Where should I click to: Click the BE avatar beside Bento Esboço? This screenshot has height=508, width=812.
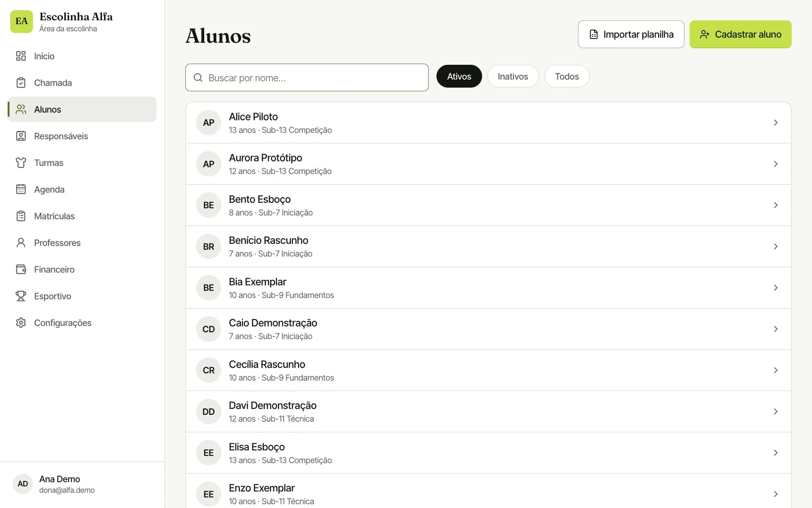[x=208, y=205]
